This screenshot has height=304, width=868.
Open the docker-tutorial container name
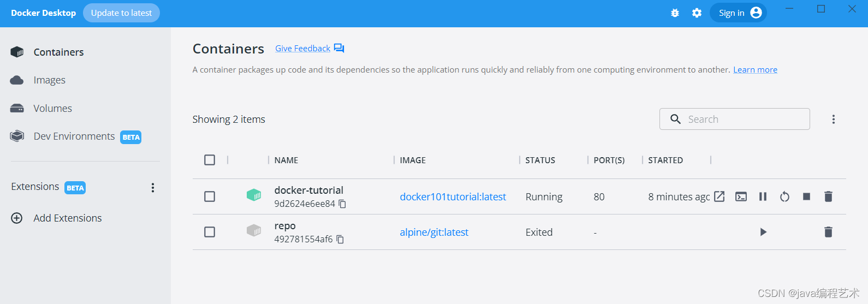pos(308,190)
